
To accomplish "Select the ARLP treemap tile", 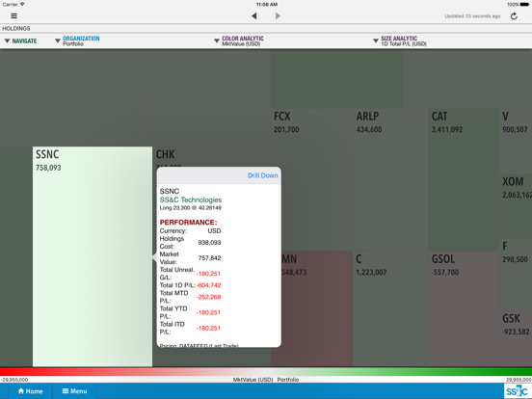I will 391,180.
